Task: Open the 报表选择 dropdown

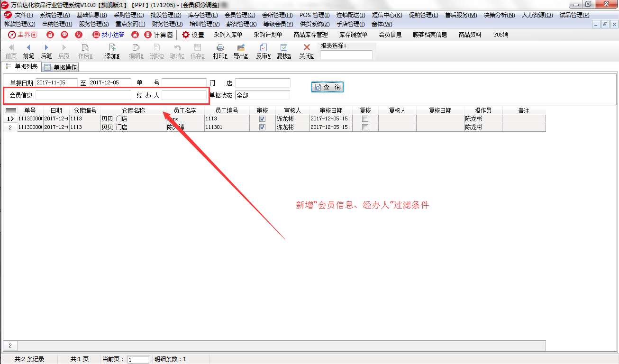Action: coord(346,55)
